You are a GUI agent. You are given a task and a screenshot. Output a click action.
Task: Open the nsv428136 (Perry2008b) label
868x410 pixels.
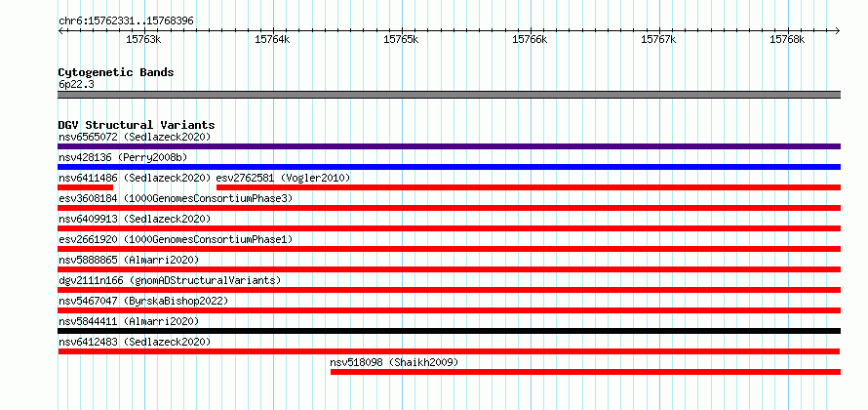[x=123, y=157]
